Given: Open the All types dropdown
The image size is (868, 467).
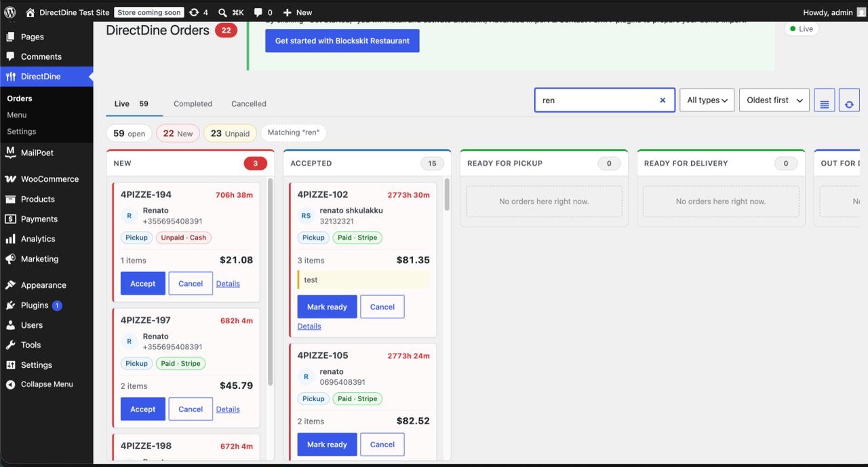Looking at the screenshot, I should [x=707, y=100].
